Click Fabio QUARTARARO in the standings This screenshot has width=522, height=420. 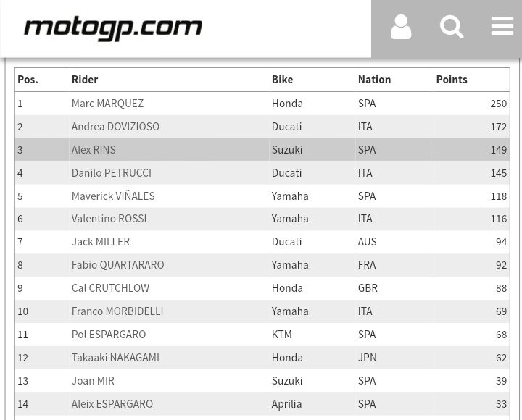coord(117,265)
